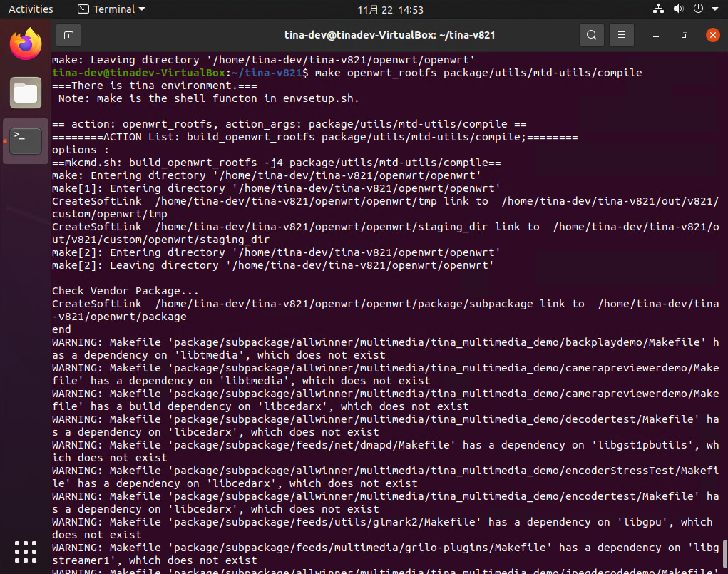Open the Terminal app menu dropdown
This screenshot has height=574, width=728.
tap(111, 9)
